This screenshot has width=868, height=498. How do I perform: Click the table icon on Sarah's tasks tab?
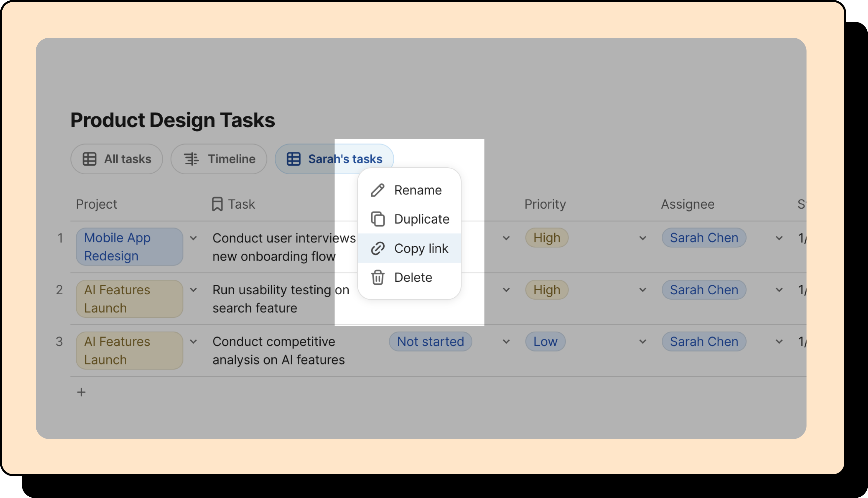(293, 159)
